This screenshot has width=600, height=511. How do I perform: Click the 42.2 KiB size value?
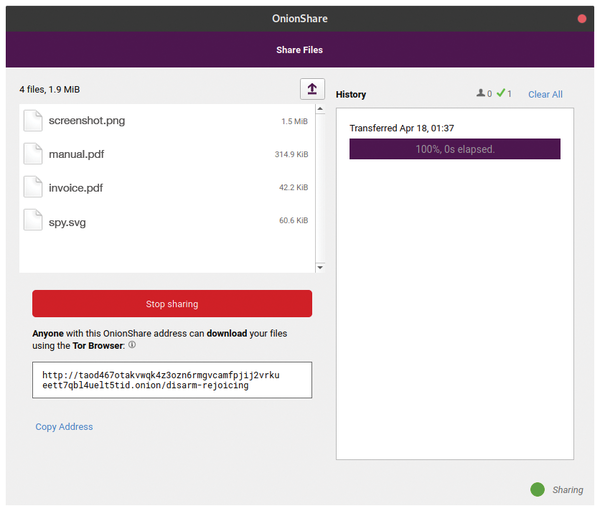click(293, 187)
